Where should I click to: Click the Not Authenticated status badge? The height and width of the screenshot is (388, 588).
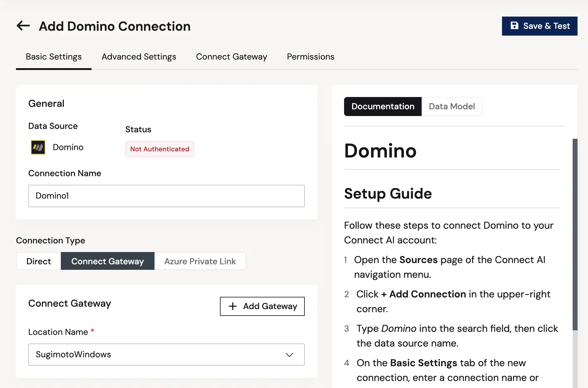coord(160,149)
